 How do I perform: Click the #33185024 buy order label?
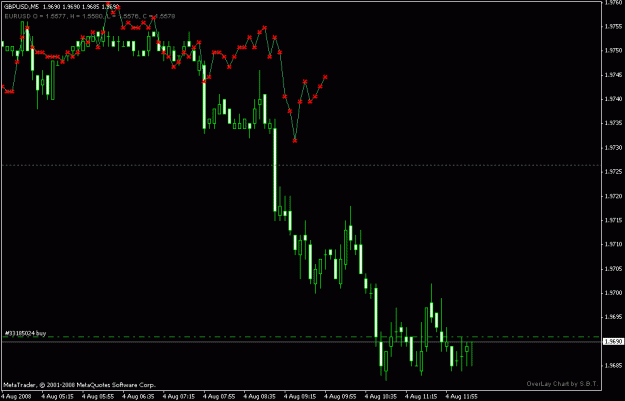click(x=26, y=333)
